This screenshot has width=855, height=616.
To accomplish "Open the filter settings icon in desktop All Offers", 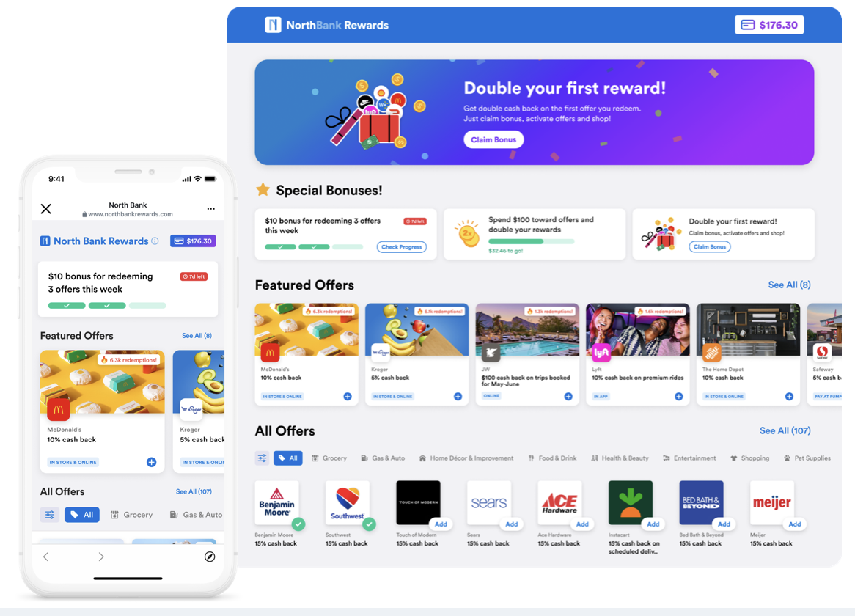I will 263,458.
